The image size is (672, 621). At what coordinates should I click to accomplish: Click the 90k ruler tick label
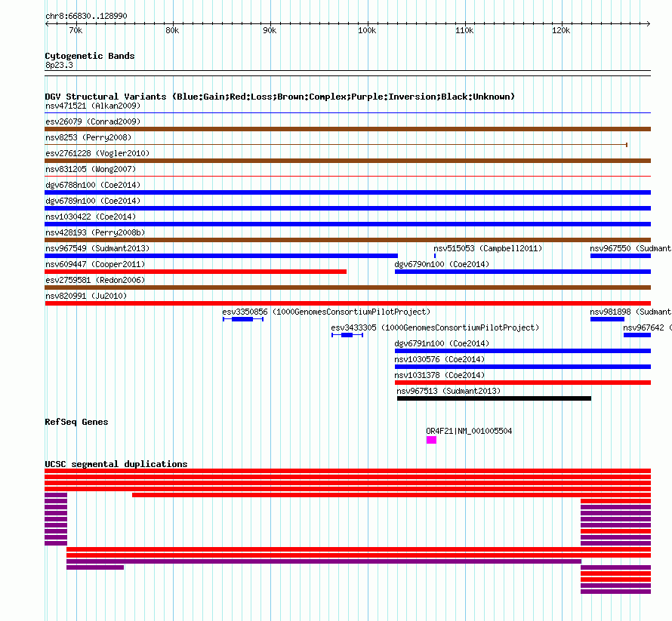point(270,30)
